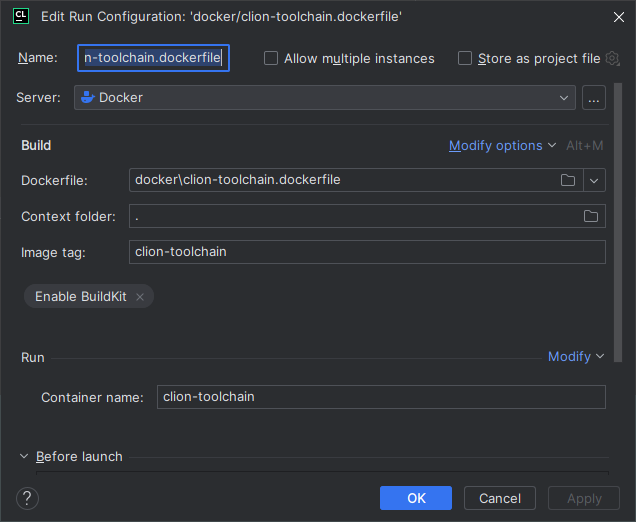Viewport: 636px width, 522px height.
Task: Click the CLion logo icon in title bar
Action: (21, 16)
